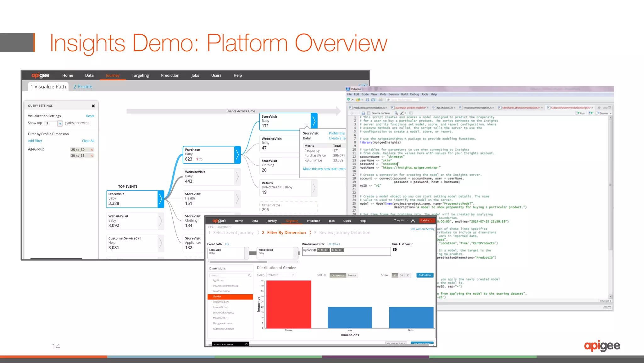The width and height of the screenshot is (644, 363).
Task: Open the Session menu in RStudio
Action: click(x=393, y=94)
